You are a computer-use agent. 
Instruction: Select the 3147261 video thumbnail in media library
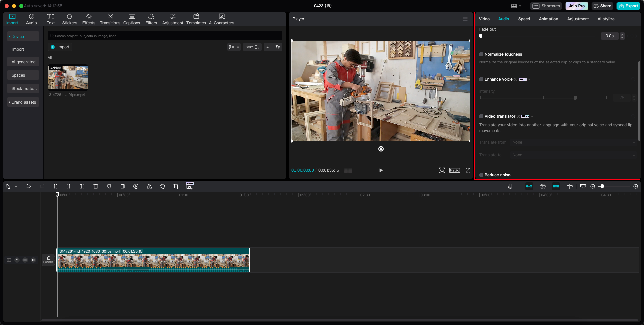[x=67, y=78]
